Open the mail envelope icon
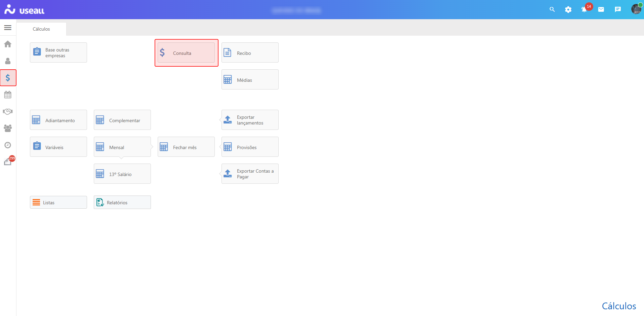The width and height of the screenshot is (644, 316). (601, 9)
